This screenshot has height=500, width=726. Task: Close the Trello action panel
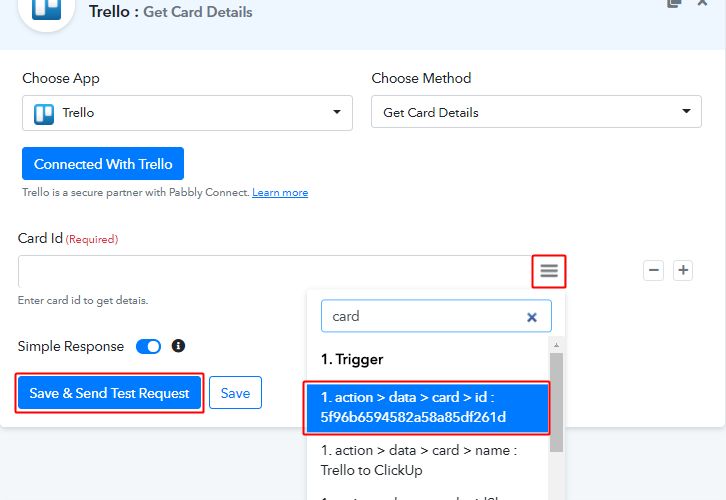coord(702,3)
